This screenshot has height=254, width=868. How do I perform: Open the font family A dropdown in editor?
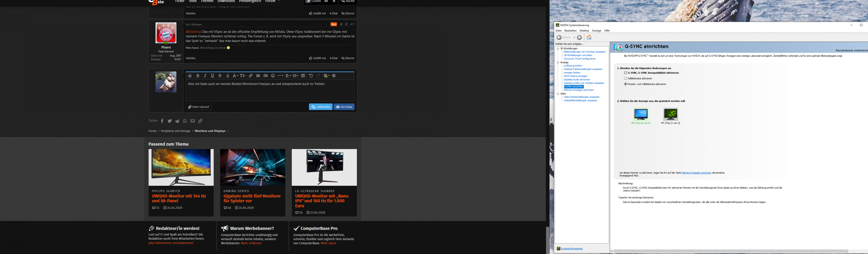[235, 76]
